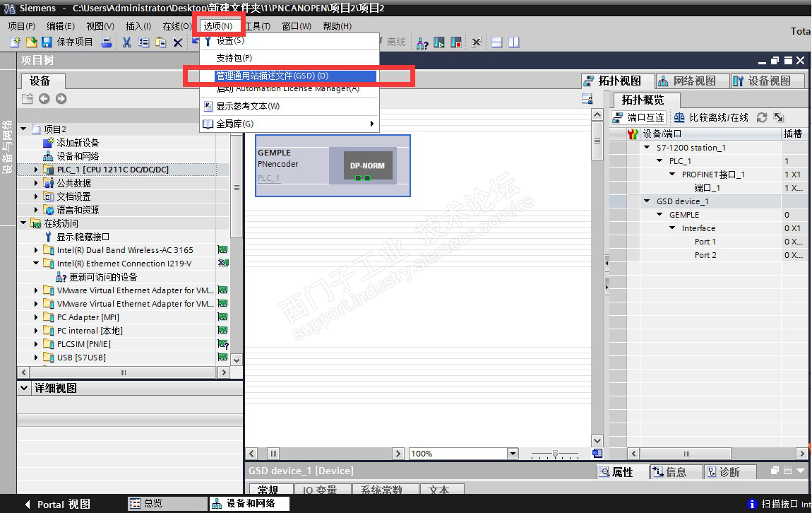The width and height of the screenshot is (812, 513).
Task: Click icon at top right of topology canvas
Action: tap(587, 98)
